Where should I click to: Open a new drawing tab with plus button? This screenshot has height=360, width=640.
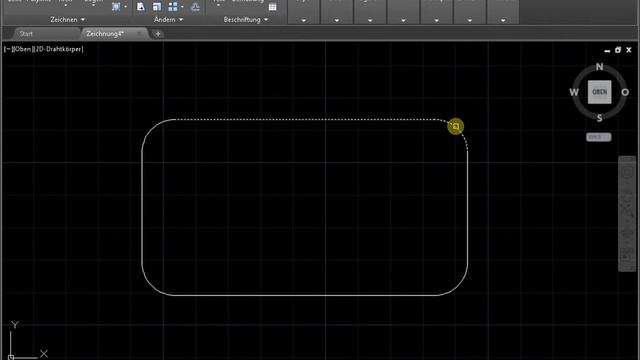click(x=158, y=34)
